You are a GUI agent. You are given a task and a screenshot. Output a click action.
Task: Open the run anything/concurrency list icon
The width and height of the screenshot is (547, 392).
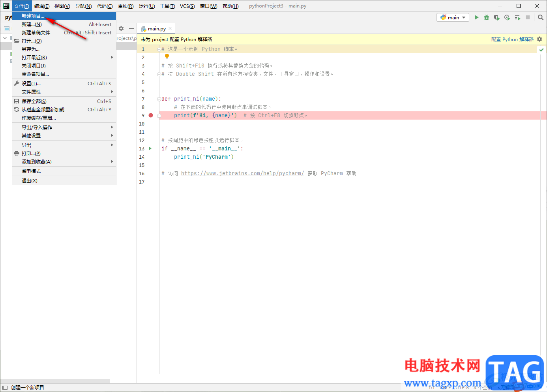click(517, 17)
